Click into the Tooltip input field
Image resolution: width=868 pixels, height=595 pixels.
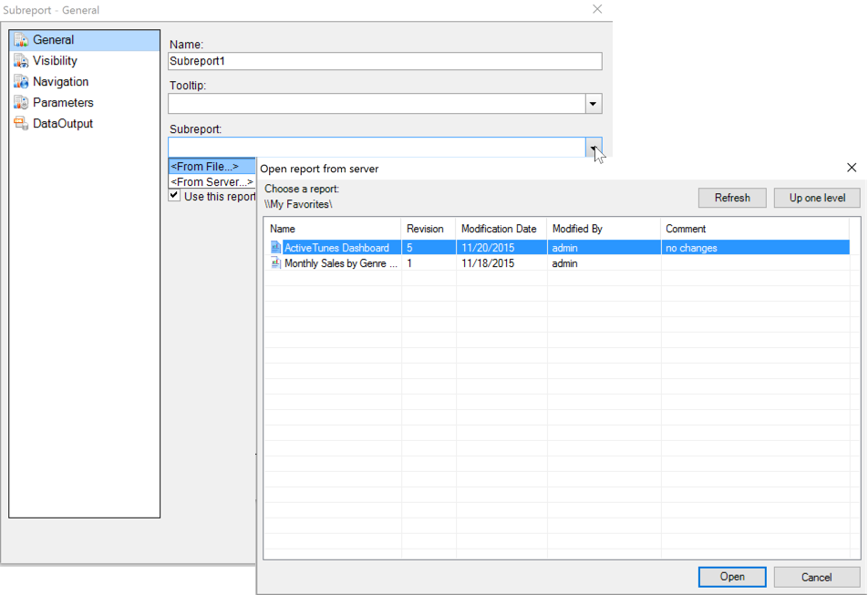pos(377,103)
